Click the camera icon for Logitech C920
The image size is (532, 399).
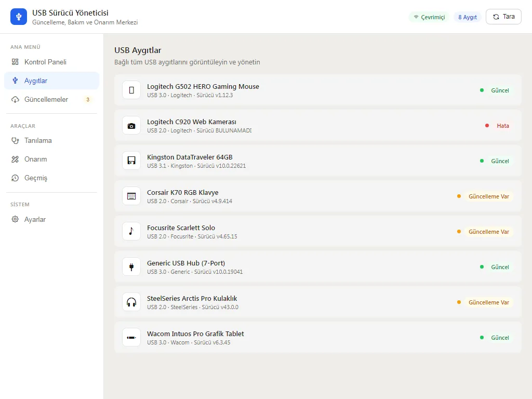131,126
